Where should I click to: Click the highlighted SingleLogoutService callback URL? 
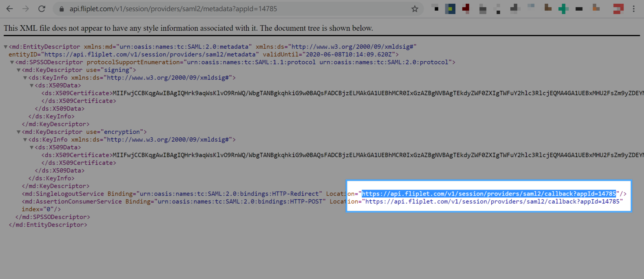click(x=489, y=194)
